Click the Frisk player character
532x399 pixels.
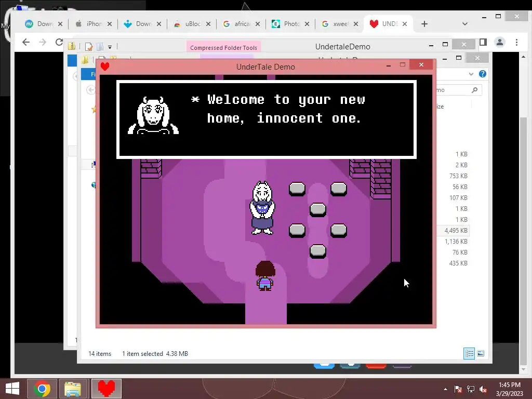pos(265,275)
